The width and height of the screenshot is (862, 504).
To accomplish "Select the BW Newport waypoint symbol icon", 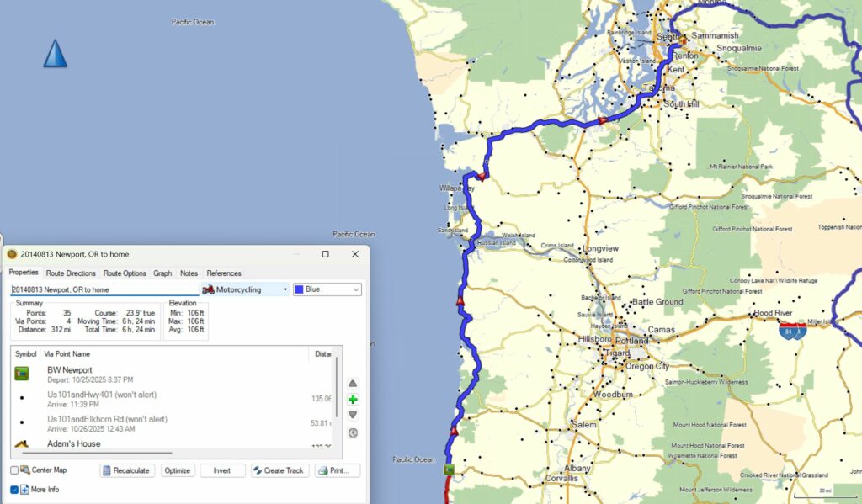I will click(x=22, y=374).
